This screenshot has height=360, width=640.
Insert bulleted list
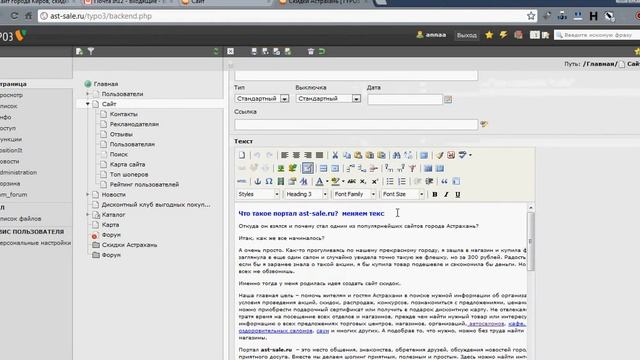[x=390, y=181]
